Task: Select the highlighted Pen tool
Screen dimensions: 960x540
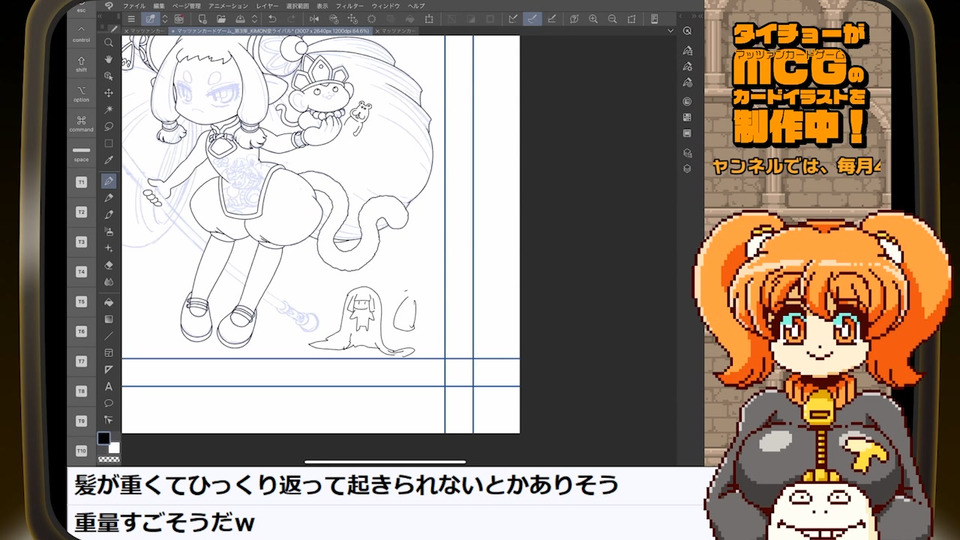Action: 108,181
